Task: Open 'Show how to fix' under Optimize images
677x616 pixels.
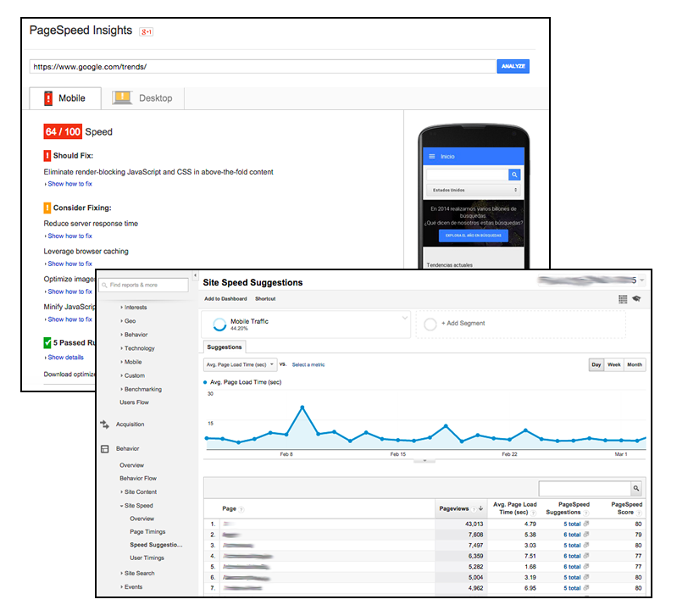Action: coord(69,291)
